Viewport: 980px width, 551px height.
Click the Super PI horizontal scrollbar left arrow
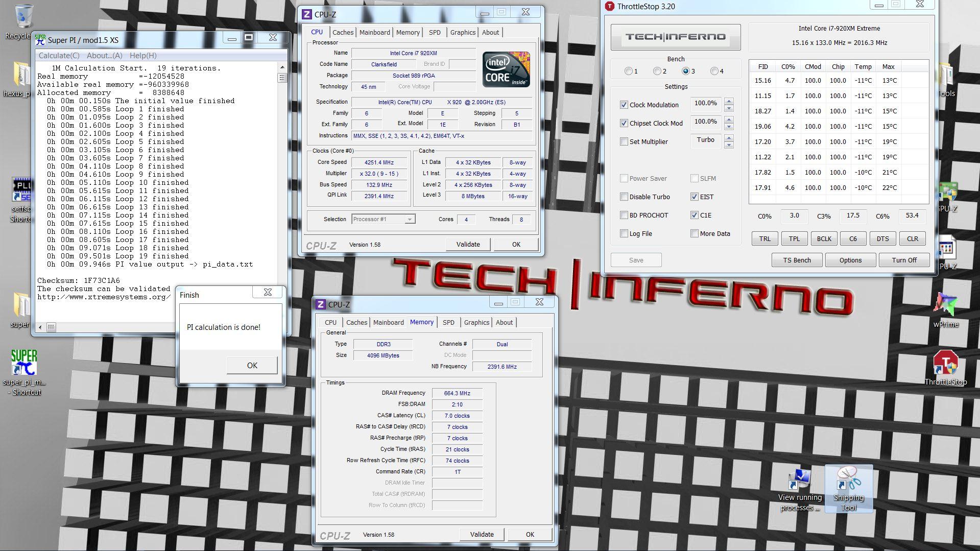click(40, 327)
